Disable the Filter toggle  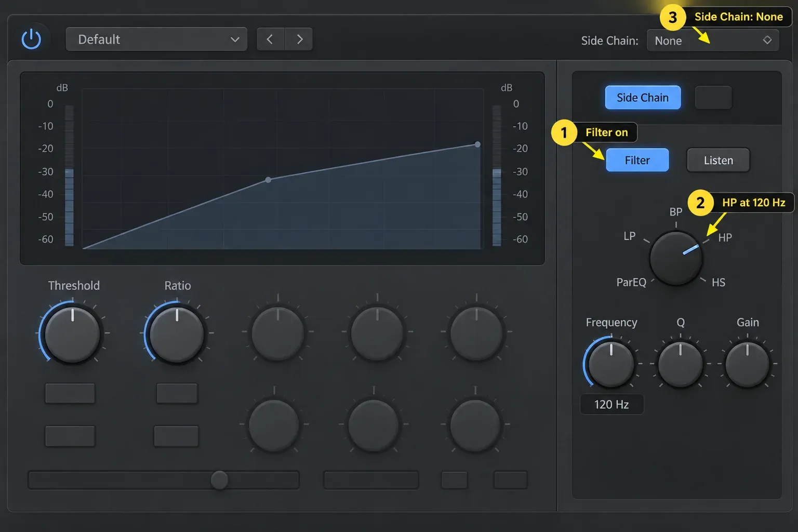(x=637, y=161)
